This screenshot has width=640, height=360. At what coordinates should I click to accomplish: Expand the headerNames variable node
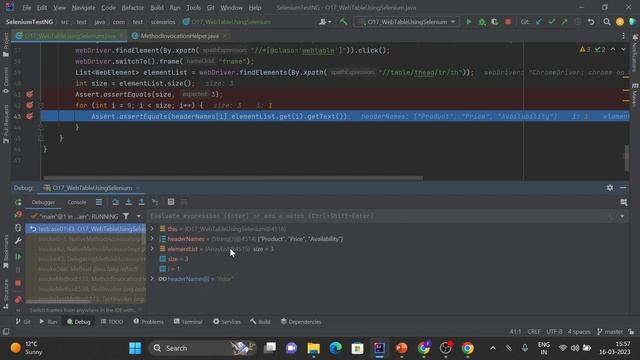click(152, 239)
